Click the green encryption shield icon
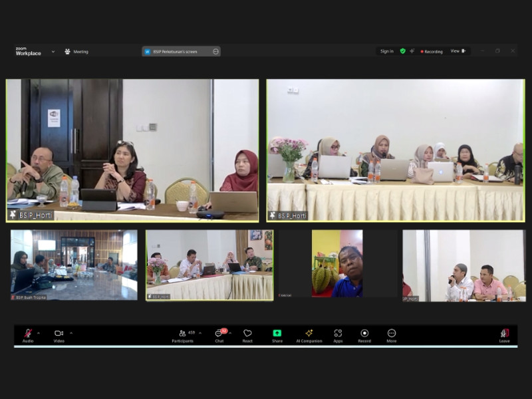The width and height of the screenshot is (532, 399). point(402,51)
